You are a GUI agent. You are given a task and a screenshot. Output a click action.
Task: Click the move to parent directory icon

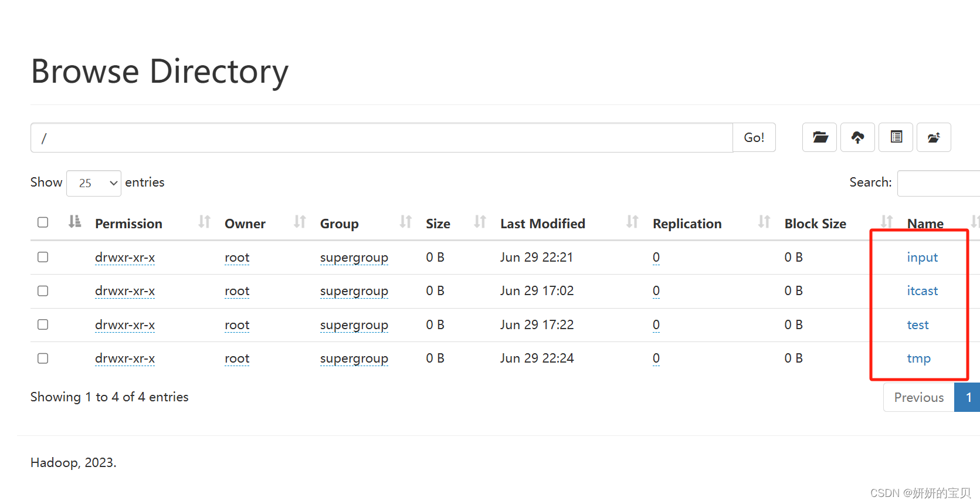click(x=934, y=137)
